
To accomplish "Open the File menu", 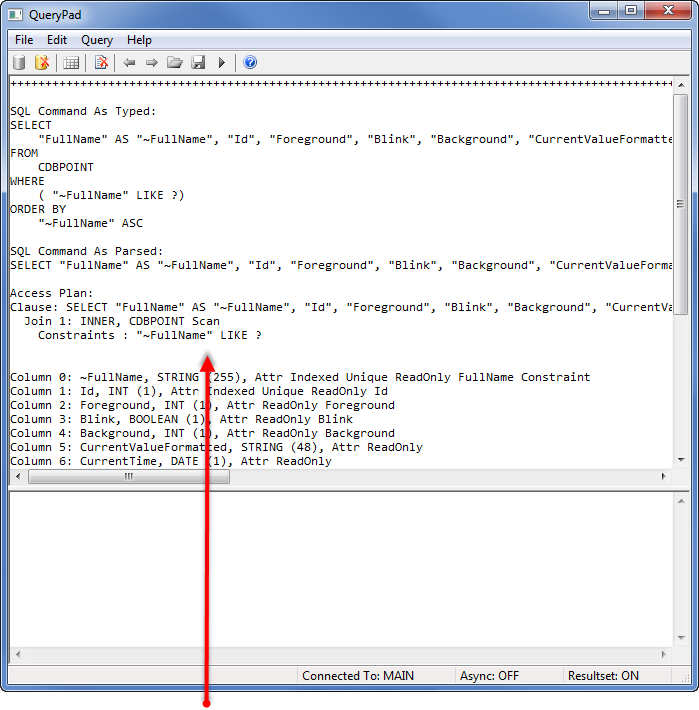I will click(x=24, y=40).
